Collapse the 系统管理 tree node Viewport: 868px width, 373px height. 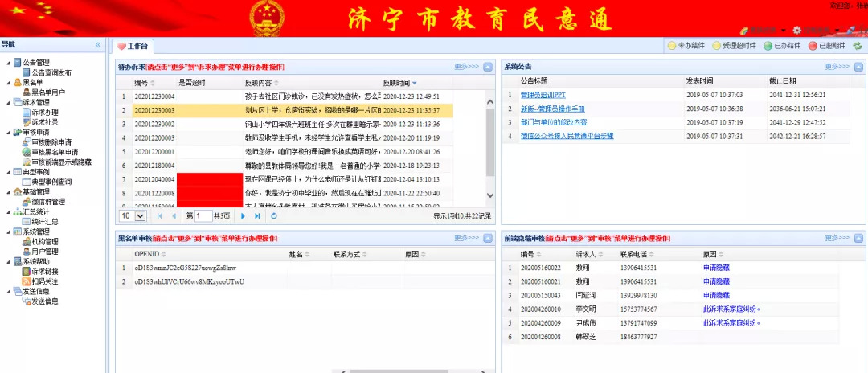(x=8, y=232)
